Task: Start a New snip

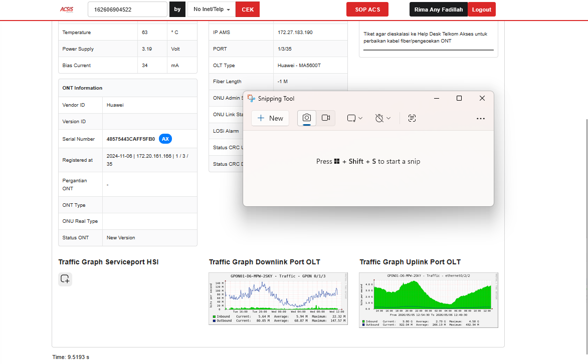Action: 270,118
